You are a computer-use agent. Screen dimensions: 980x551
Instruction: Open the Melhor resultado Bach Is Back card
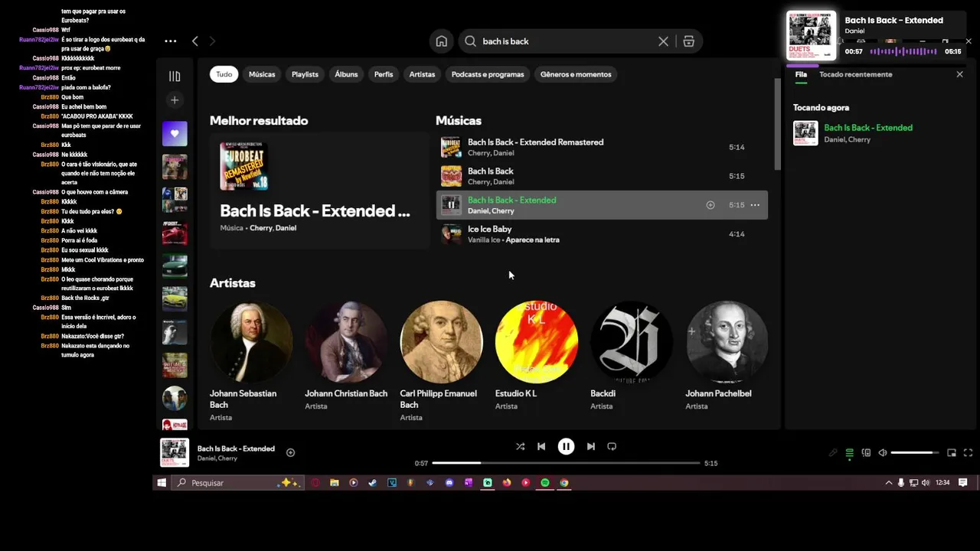(319, 191)
